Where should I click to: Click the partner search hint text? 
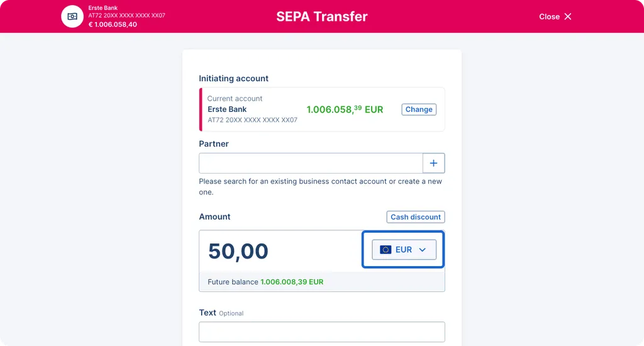(x=320, y=187)
